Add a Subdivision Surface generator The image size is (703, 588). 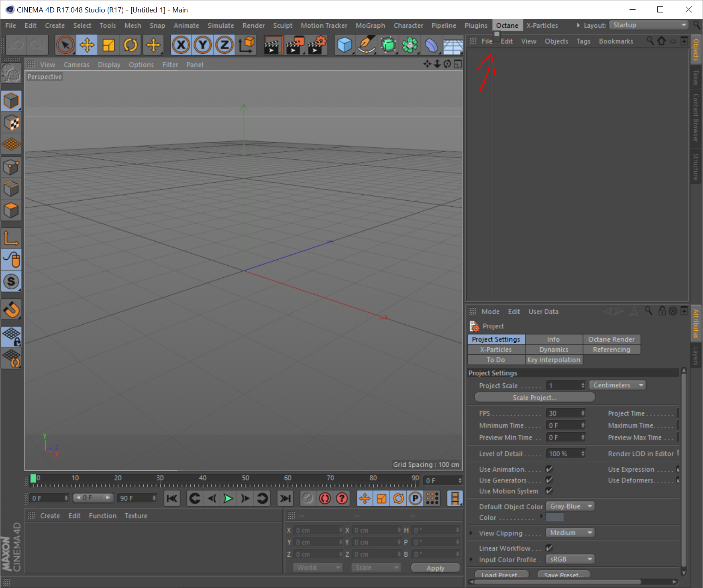pos(388,45)
